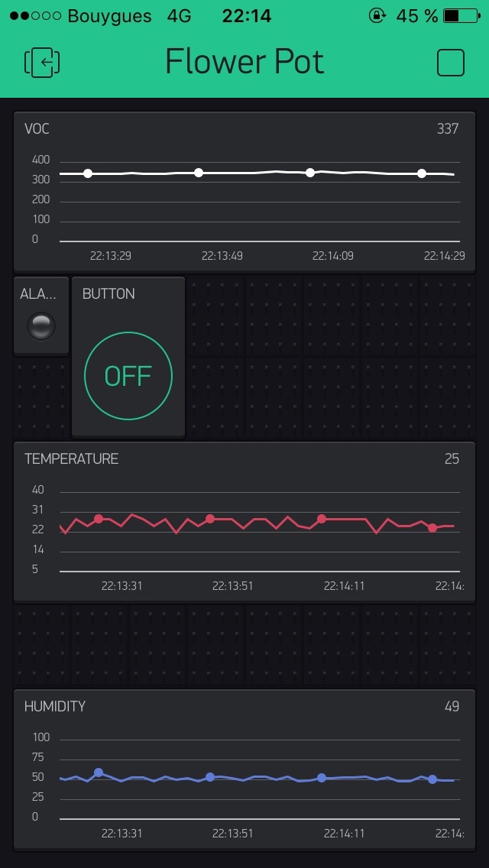This screenshot has height=868, width=489.
Task: Tap the TEMPERATURE graph title
Action: point(71,458)
